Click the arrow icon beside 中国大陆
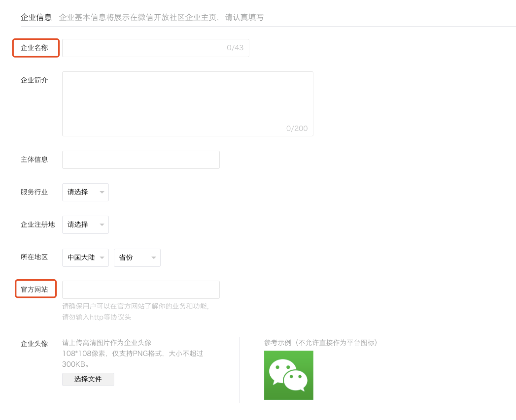Image resolution: width=516 pixels, height=420 pixels. (x=102, y=258)
